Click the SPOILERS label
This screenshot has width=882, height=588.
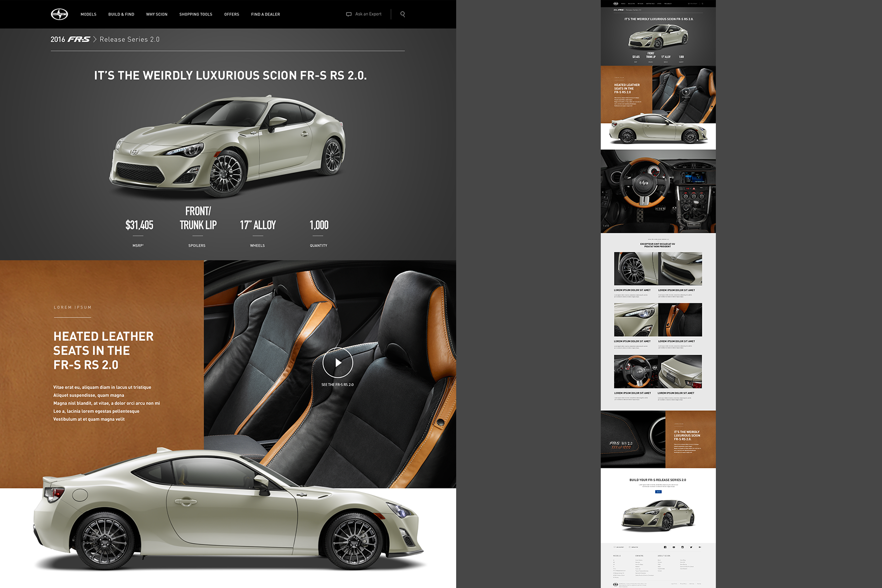click(197, 245)
